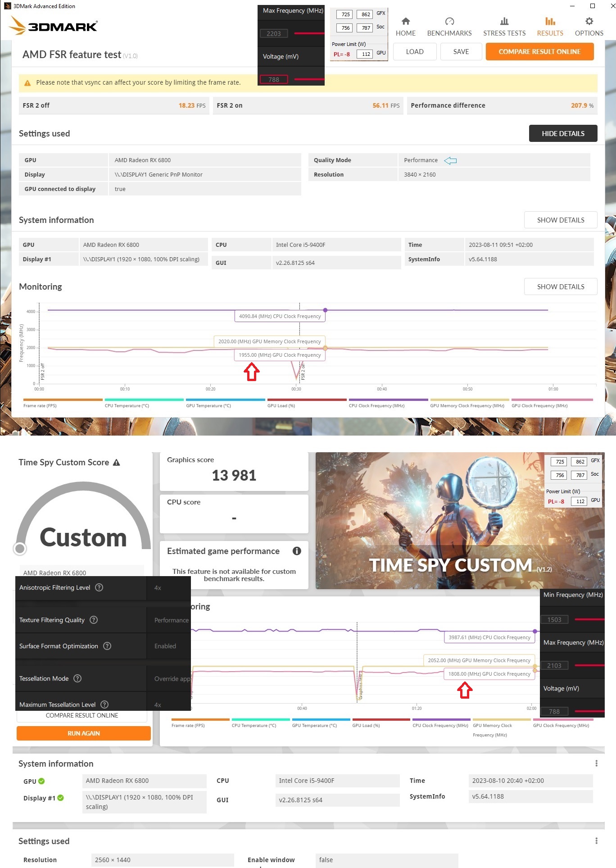The height and width of the screenshot is (868, 616).
Task: Open the help icon for Anisotropic Filtering Level
Action: 100,587
